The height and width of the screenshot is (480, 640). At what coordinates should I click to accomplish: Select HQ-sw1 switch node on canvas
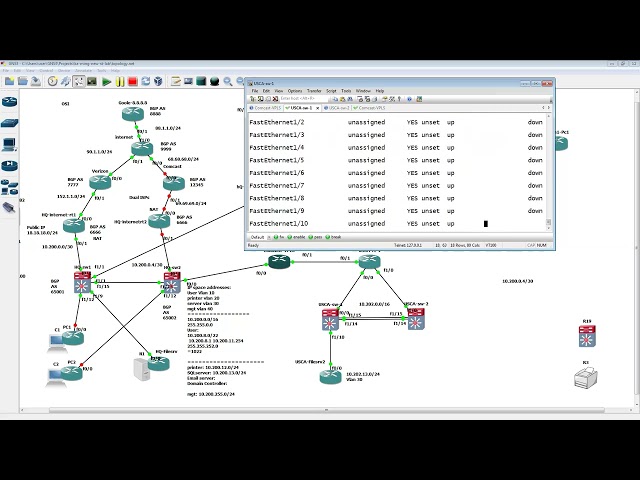coord(82,282)
